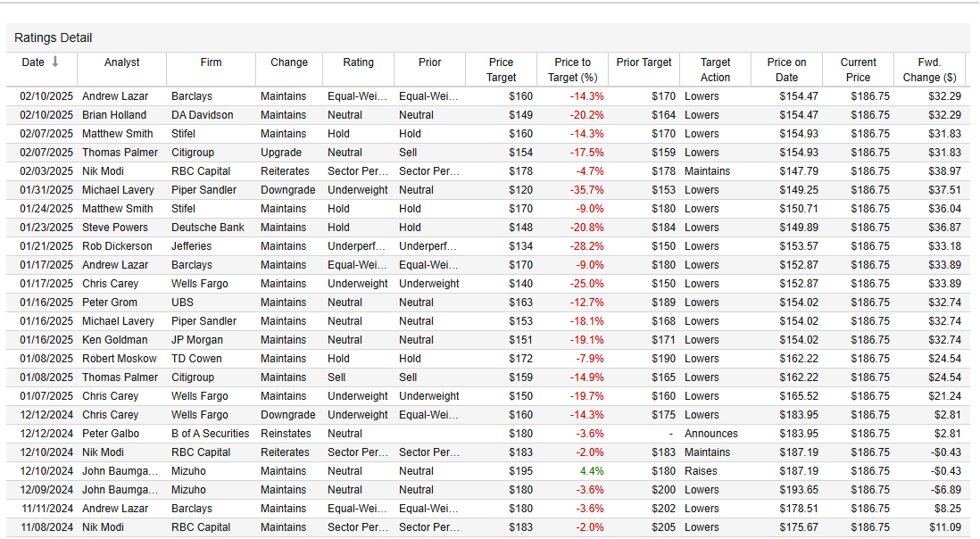Screen dimensions: 980x539
Task: Click the Target Action column header
Action: [x=715, y=70]
